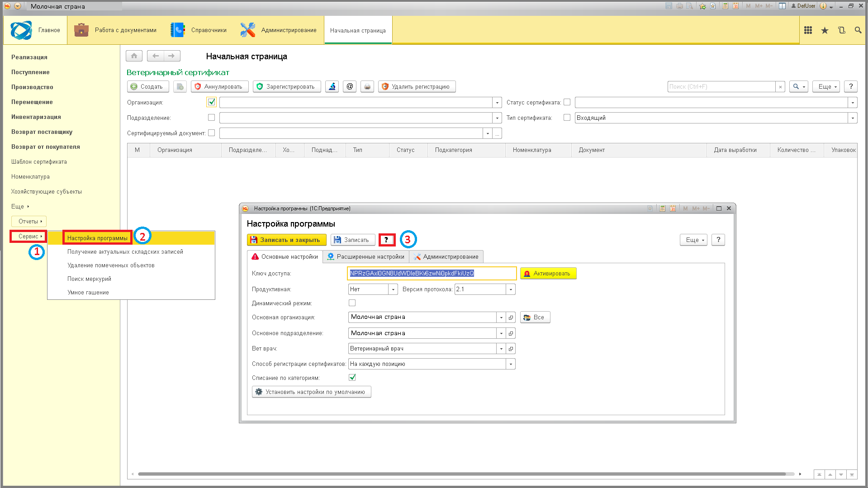Expand the Способ регистрации сертификатов dropdown
This screenshot has height=488, width=868.
(511, 364)
